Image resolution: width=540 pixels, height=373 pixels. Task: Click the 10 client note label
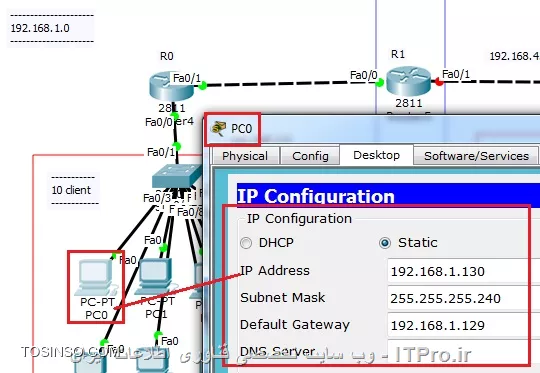pos(71,190)
